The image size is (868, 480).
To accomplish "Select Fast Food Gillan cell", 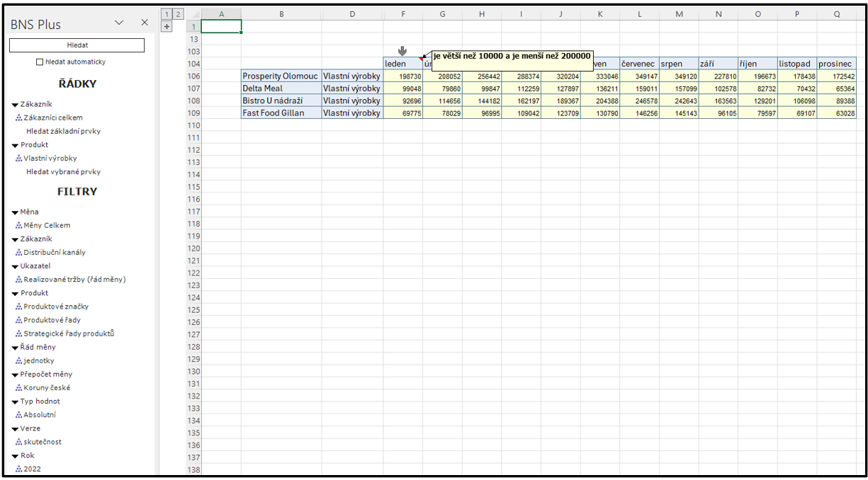I will [x=281, y=113].
